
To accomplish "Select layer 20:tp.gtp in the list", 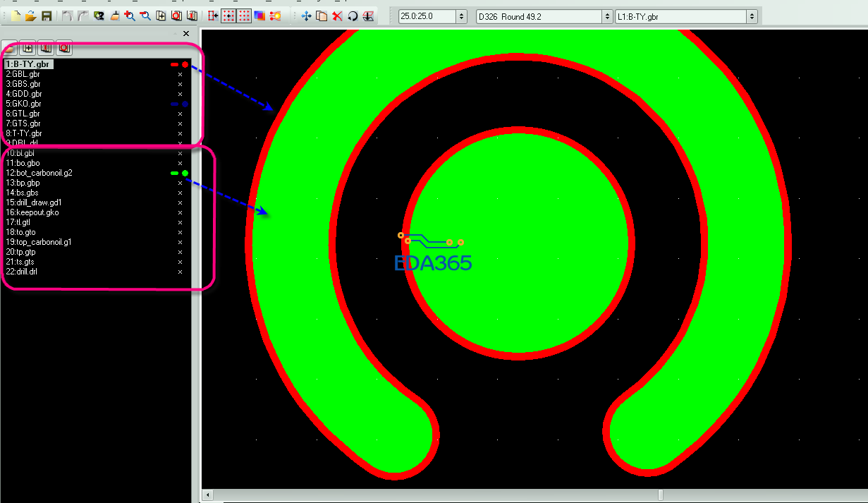I will (20, 252).
